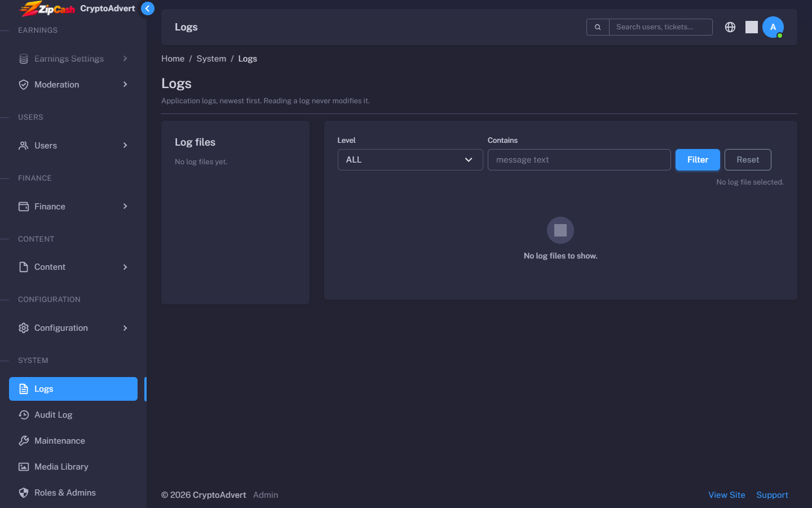Expand the Users submenu chevron
The height and width of the screenshot is (508, 812).
pos(125,146)
